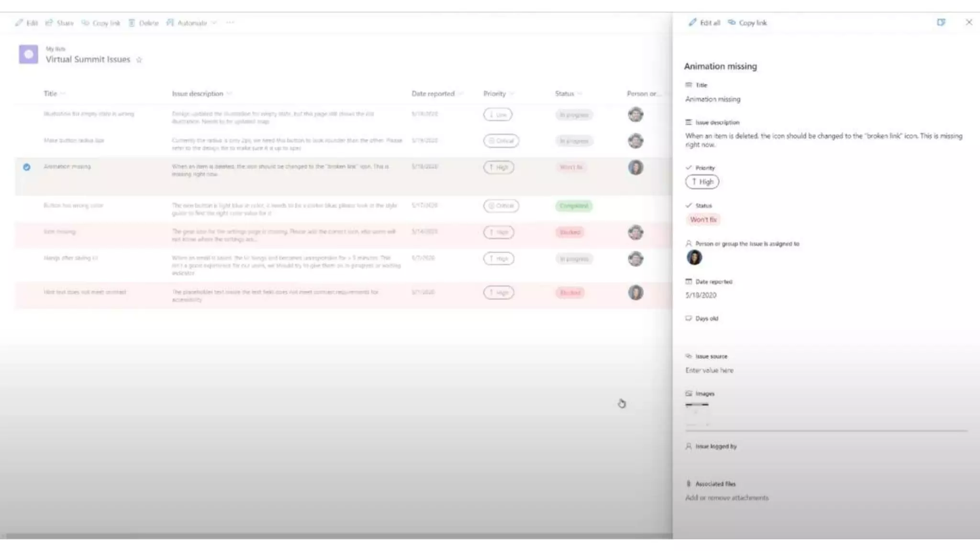Click Add or remove attachments link
This screenshot has height=551, width=980.
click(726, 498)
